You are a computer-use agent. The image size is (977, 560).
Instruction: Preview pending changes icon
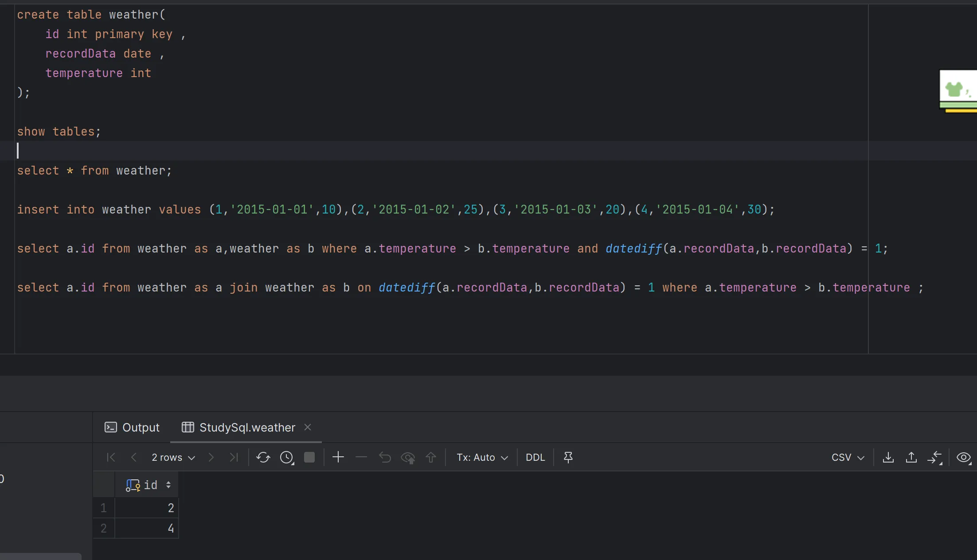tap(408, 457)
